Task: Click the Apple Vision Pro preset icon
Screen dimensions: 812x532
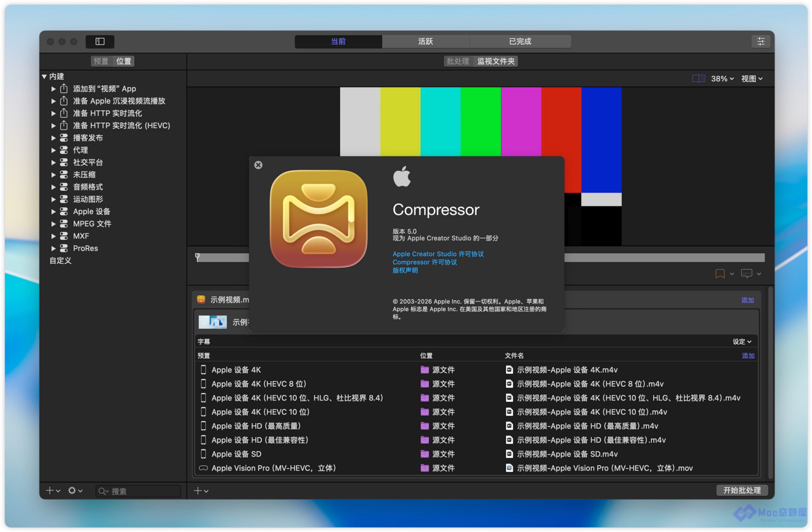Action: point(203,468)
